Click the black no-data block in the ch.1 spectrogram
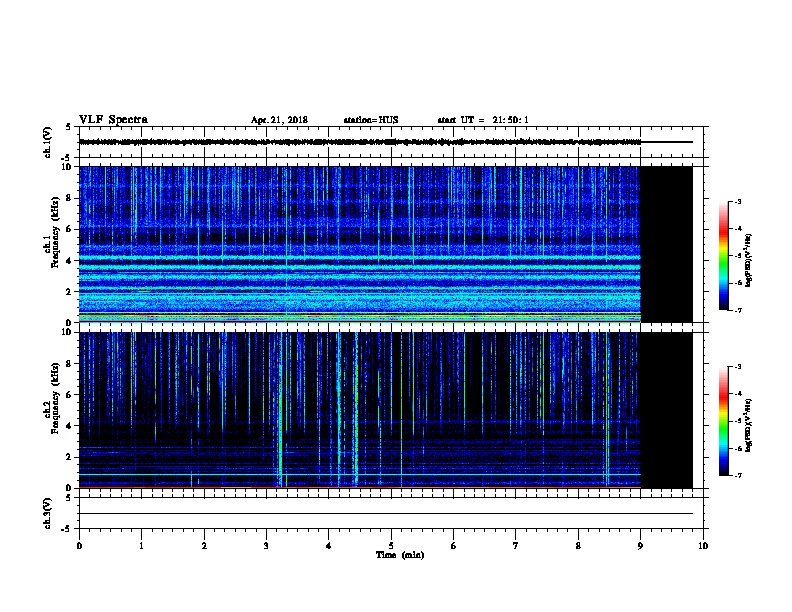Screen dimensions: 792x612 [x=666, y=244]
